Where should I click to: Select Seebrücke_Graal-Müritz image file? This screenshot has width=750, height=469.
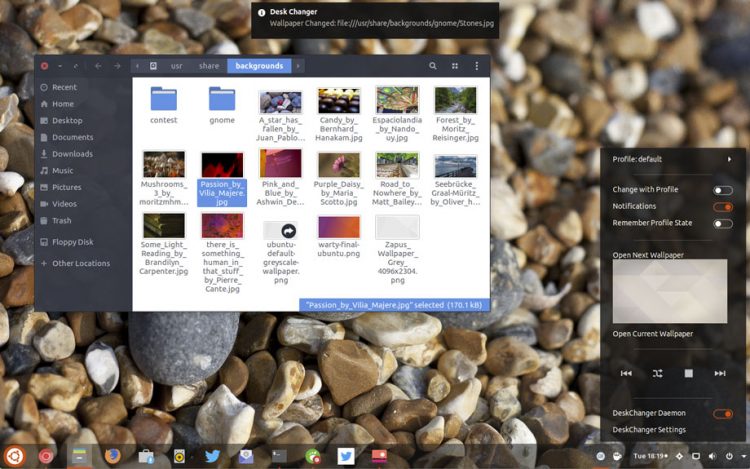tap(455, 165)
